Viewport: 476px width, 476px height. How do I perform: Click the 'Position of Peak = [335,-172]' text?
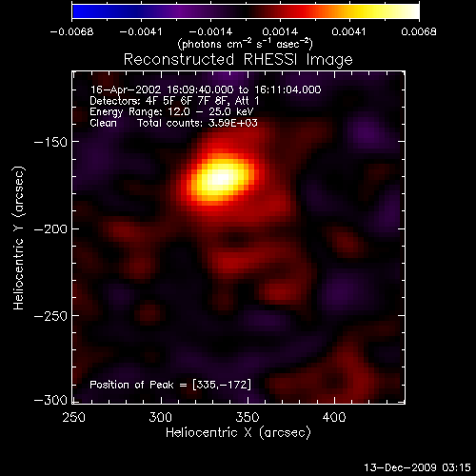(170, 385)
